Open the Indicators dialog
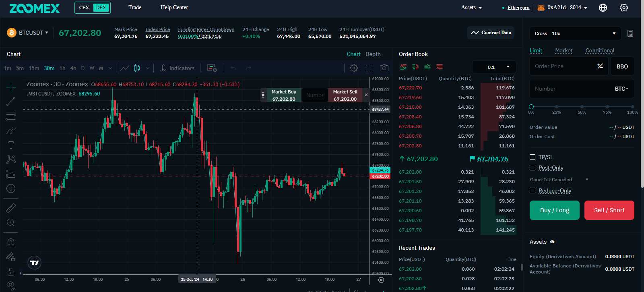The image size is (644, 292). pos(177,68)
